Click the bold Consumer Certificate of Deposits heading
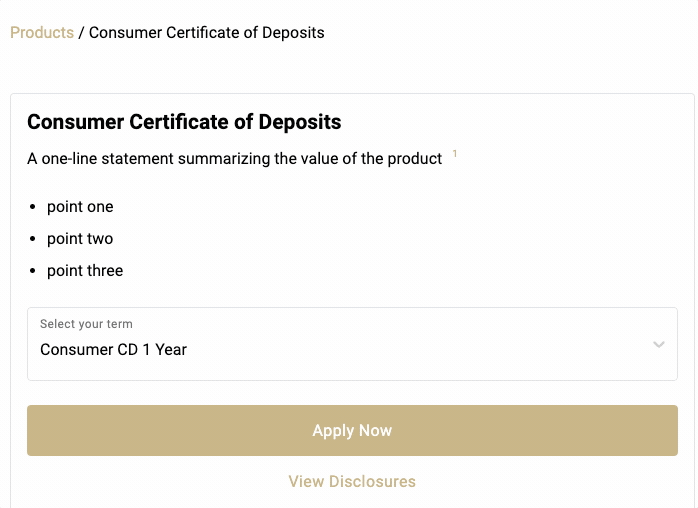The width and height of the screenshot is (698, 508). coord(184,123)
